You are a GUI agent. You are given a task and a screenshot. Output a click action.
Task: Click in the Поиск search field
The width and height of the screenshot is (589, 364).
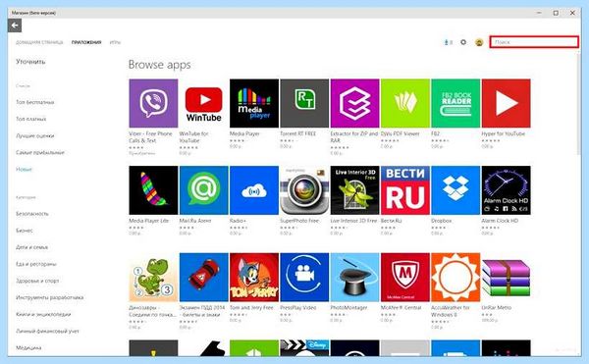534,42
